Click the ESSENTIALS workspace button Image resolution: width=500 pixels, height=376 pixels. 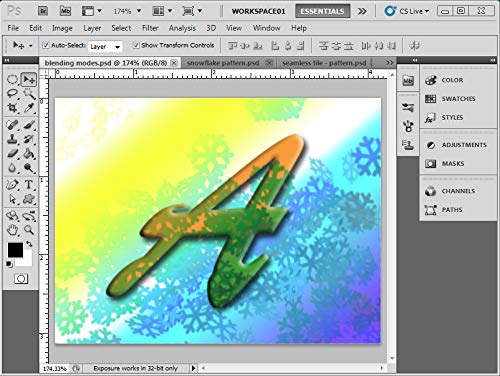322,11
